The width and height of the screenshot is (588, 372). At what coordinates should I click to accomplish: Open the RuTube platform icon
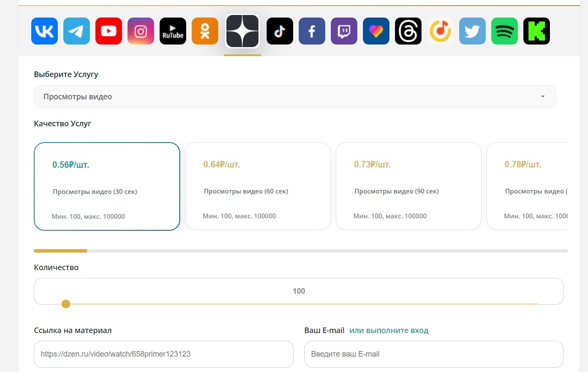173,31
